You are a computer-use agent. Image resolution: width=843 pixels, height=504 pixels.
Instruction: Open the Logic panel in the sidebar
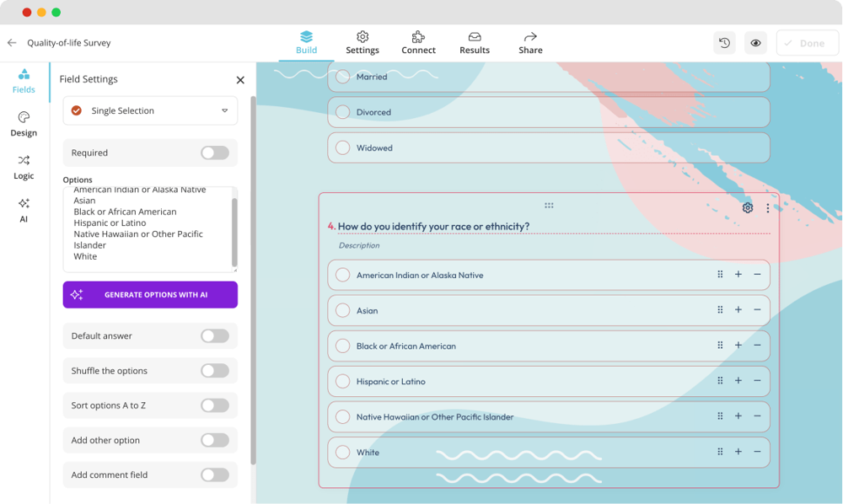[x=24, y=168]
